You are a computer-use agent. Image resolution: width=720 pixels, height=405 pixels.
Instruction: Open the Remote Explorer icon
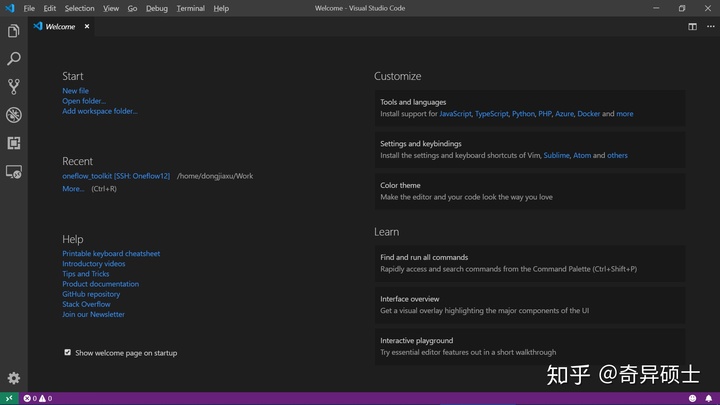point(14,172)
